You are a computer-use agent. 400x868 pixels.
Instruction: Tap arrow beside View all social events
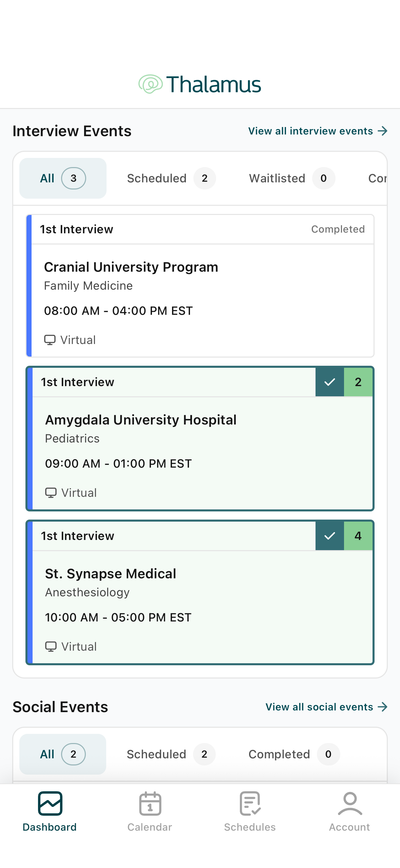(x=383, y=707)
